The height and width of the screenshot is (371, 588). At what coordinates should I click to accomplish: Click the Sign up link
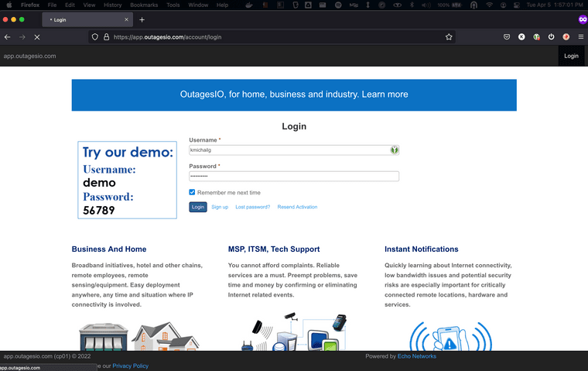[x=220, y=207]
